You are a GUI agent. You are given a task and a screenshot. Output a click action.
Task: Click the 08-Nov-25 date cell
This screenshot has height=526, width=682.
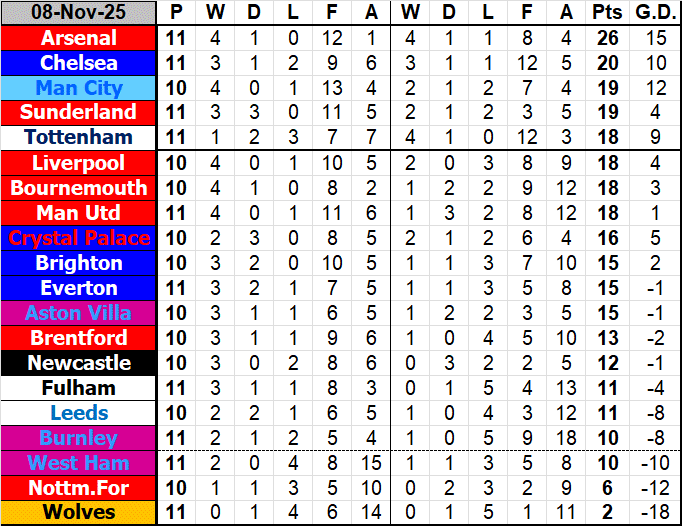tap(79, 13)
